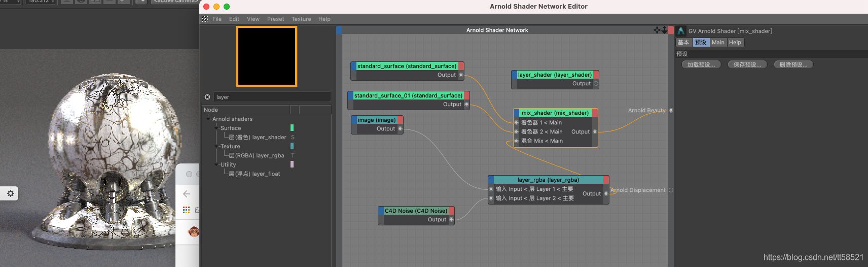Screen dimensions: 868x267
Task: Click the Arnold logo icon in attribute panel
Action: (x=681, y=31)
